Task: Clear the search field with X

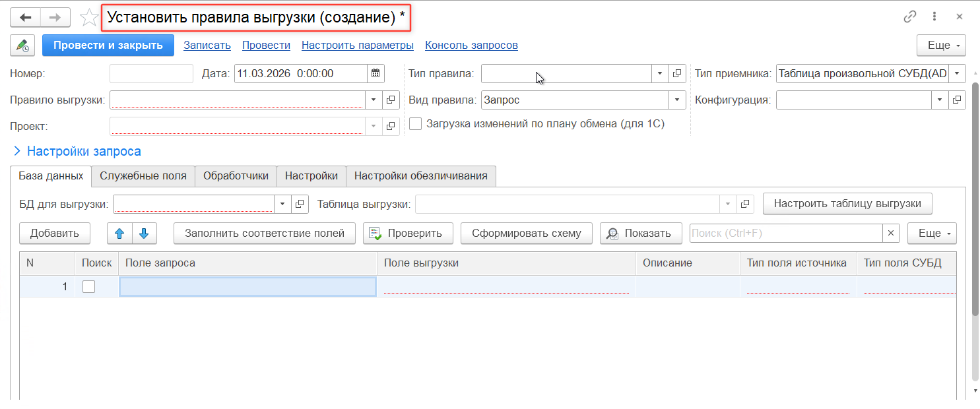Action: pos(891,233)
